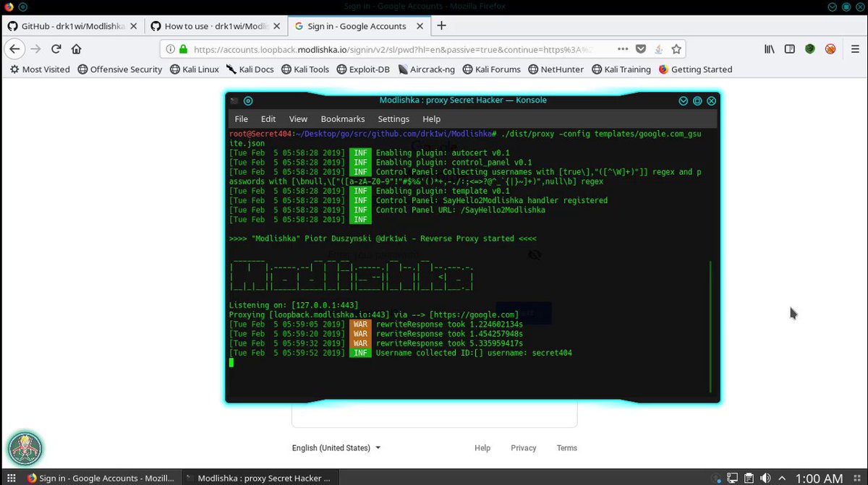Open Konsole Settings menu
The image size is (868, 485).
[x=393, y=119]
